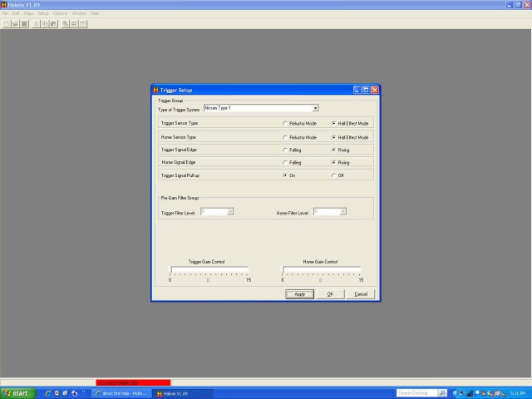Click the Apply button

(299, 294)
